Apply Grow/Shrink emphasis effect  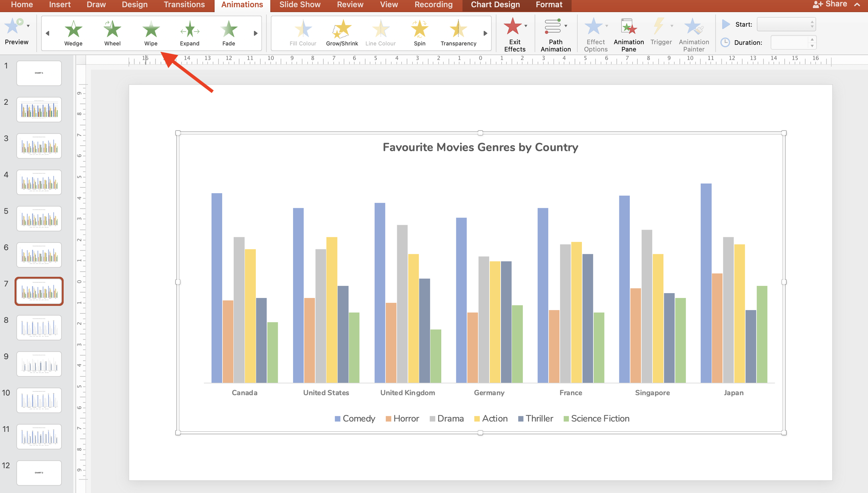click(342, 33)
